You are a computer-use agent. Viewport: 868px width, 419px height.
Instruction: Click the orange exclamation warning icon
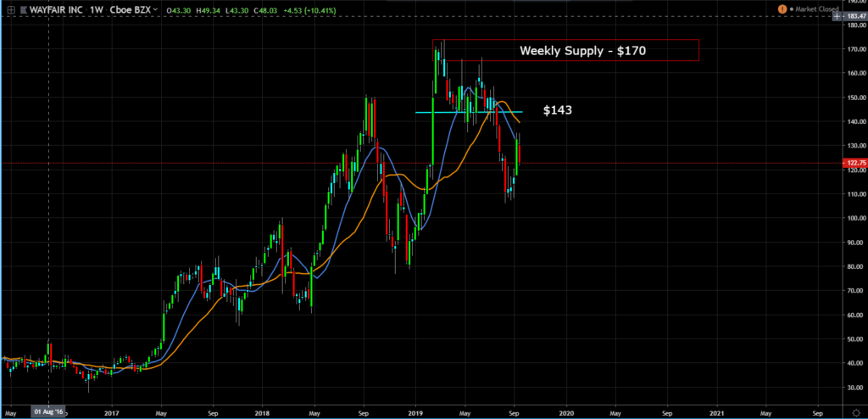coord(782,8)
